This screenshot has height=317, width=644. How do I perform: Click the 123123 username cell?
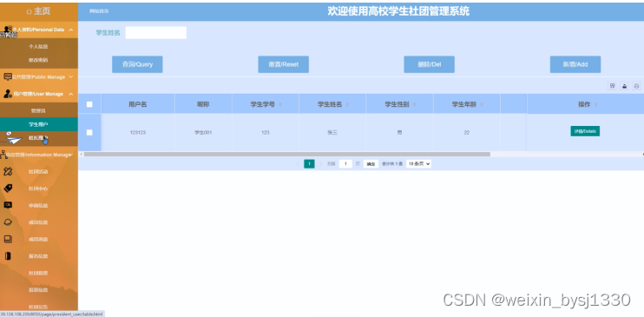[x=138, y=132]
